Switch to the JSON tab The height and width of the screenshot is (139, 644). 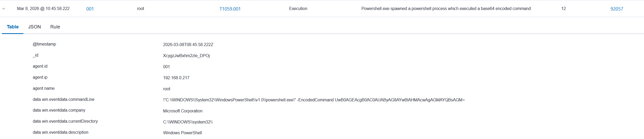(x=34, y=27)
